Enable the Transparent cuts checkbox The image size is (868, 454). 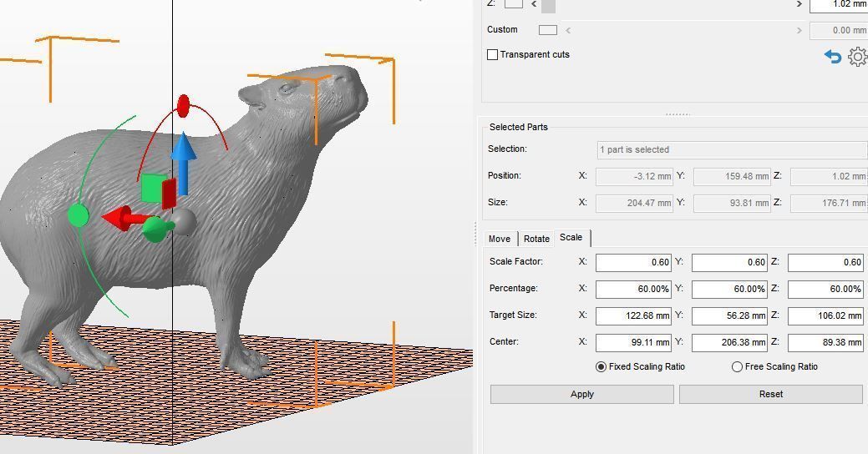coord(492,54)
